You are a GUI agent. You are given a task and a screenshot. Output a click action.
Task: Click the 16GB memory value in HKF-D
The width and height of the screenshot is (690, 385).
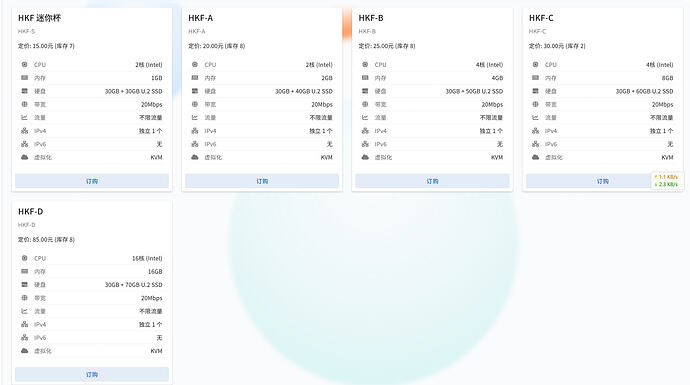[155, 271]
